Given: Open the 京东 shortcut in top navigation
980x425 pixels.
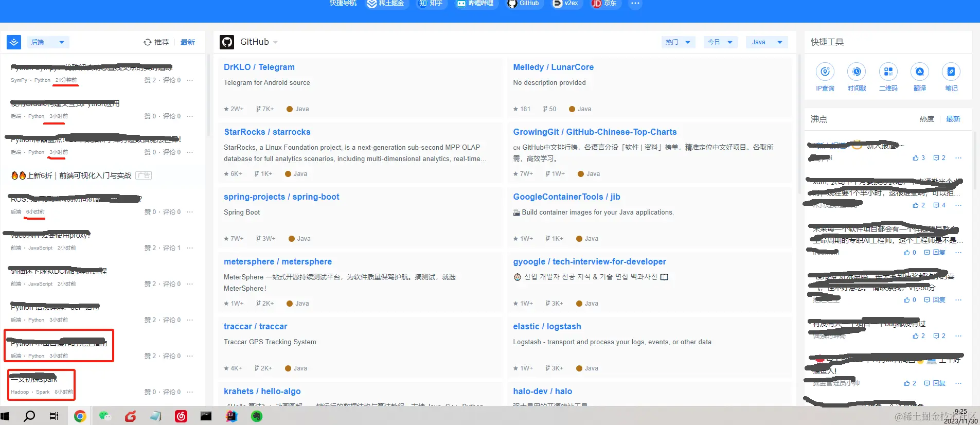Looking at the screenshot, I should (604, 4).
